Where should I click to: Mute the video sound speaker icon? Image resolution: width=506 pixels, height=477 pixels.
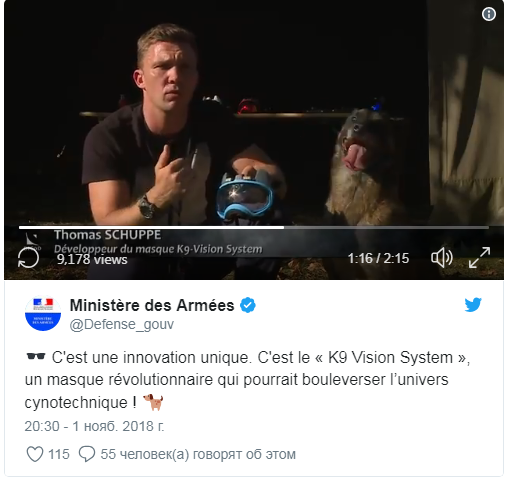pyautogui.click(x=442, y=258)
